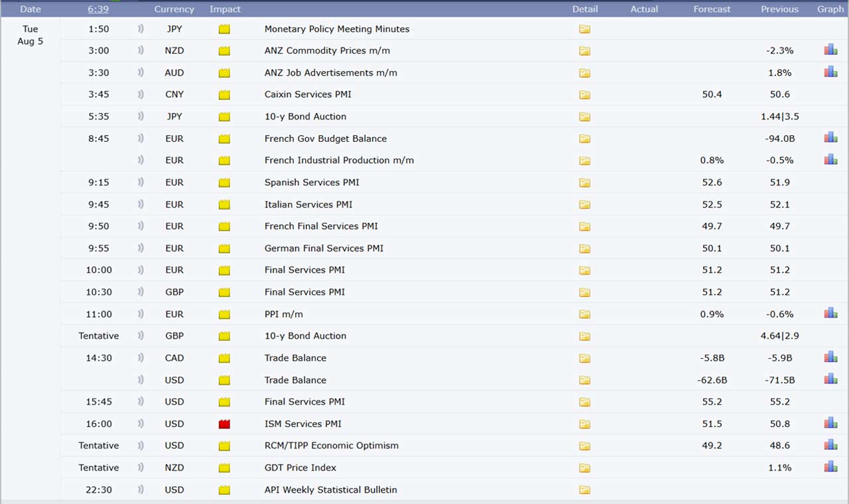Open graph for ANZ Commodity Prices
The image size is (849, 504).
coord(830,50)
